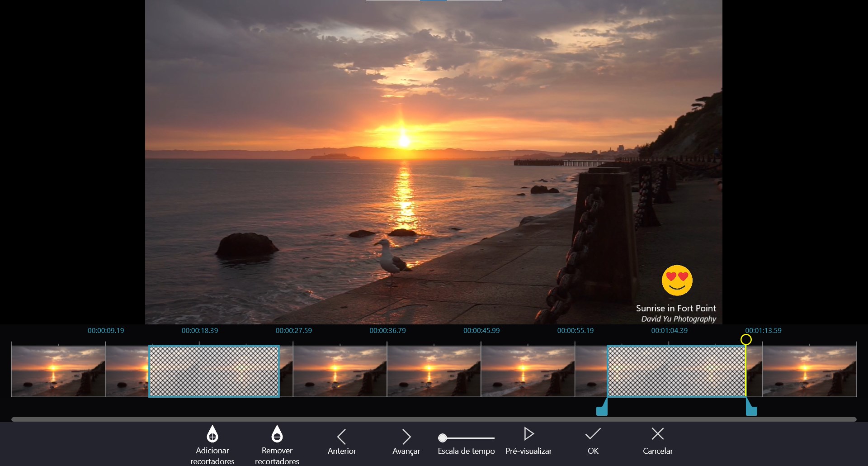Click the 00:01:04.39 timestamp label
The image size is (868, 466).
coord(670,331)
